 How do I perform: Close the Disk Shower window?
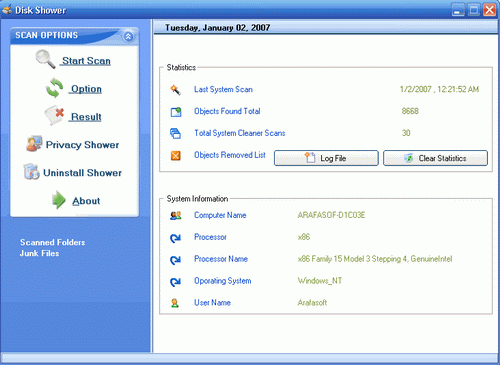[x=489, y=10]
